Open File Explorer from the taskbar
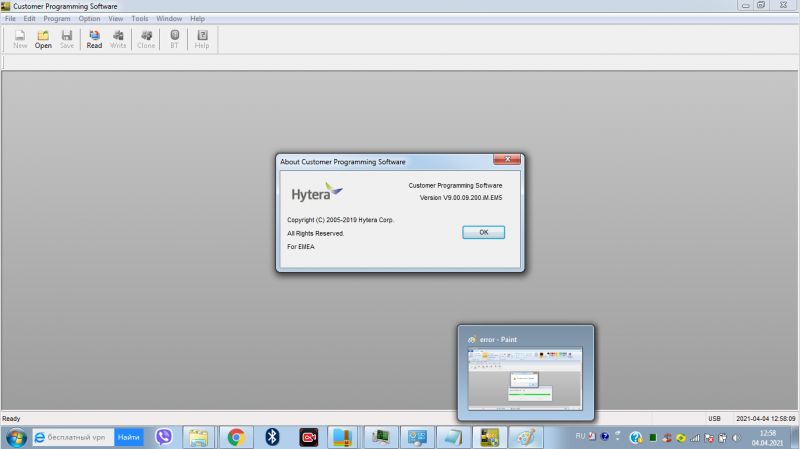 click(x=198, y=437)
